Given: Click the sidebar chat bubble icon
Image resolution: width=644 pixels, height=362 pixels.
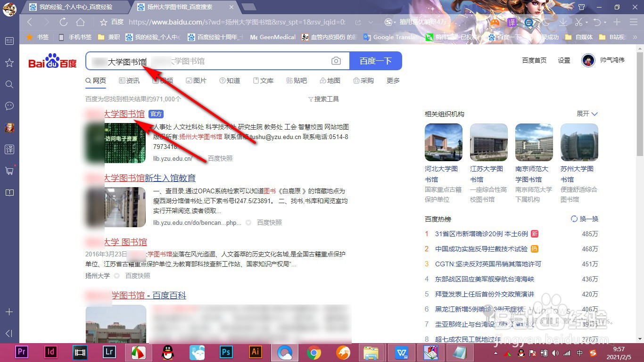Looking at the screenshot, I should [x=9, y=106].
